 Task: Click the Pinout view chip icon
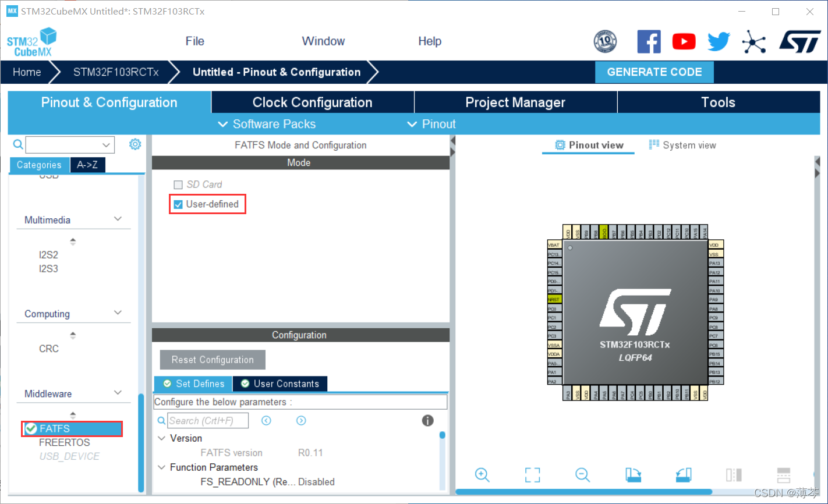click(560, 145)
